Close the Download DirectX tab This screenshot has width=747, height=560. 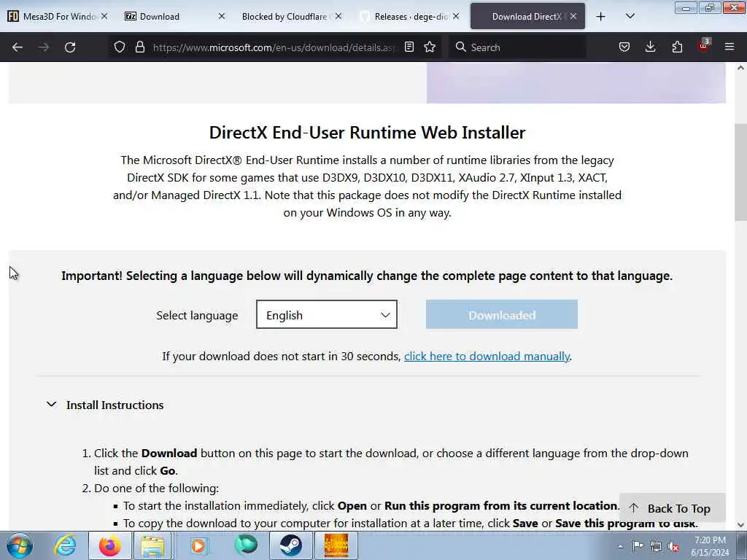click(573, 17)
